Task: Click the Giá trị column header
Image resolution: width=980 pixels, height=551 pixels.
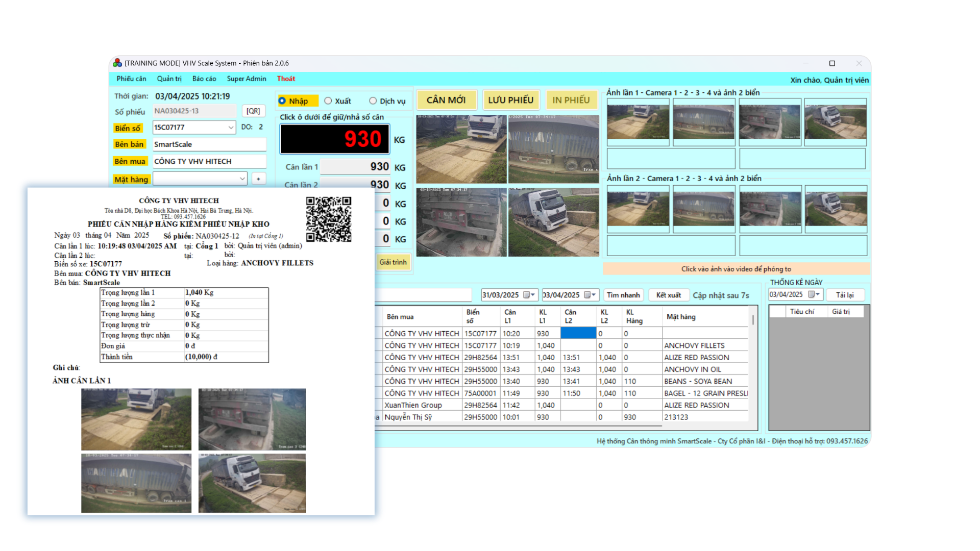Action: 841,312
